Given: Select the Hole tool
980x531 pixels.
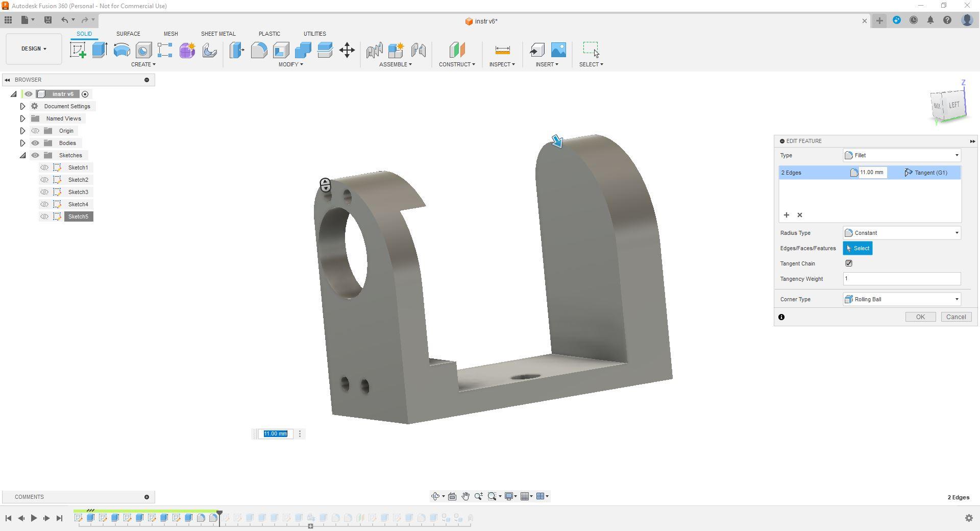Looking at the screenshot, I should tap(143, 50).
